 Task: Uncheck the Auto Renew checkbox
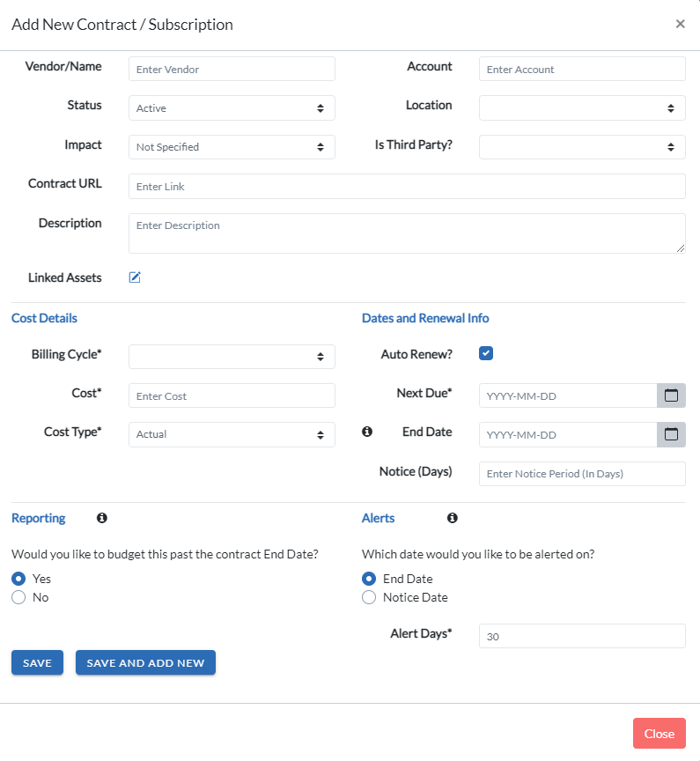tap(485, 353)
